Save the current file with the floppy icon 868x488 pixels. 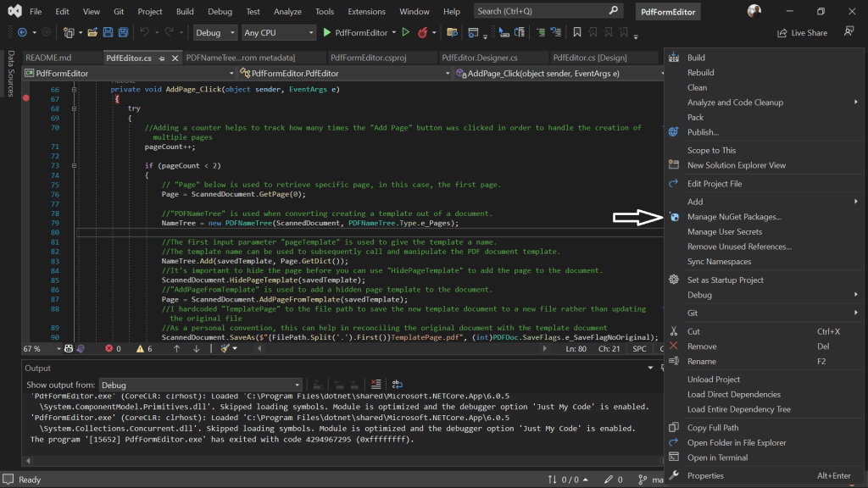pyautogui.click(x=108, y=33)
